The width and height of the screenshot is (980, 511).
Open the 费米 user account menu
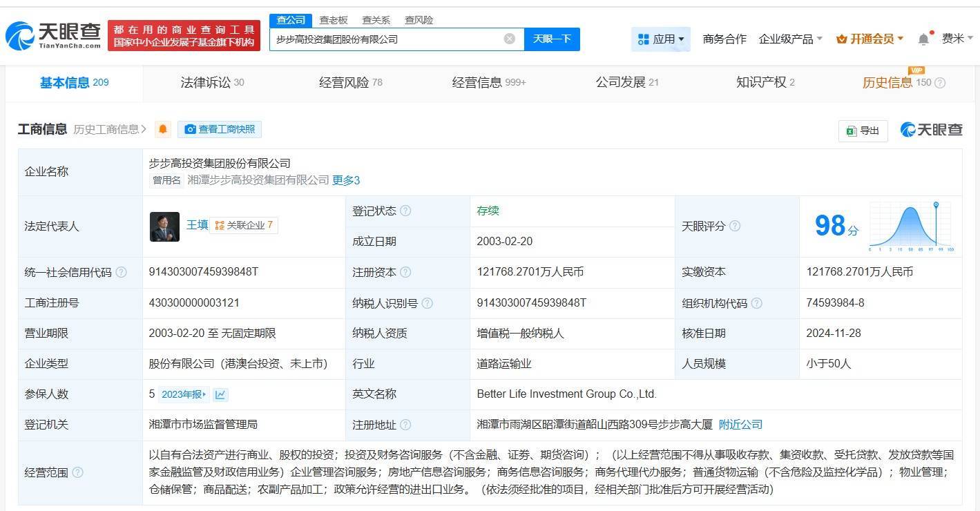pos(957,39)
